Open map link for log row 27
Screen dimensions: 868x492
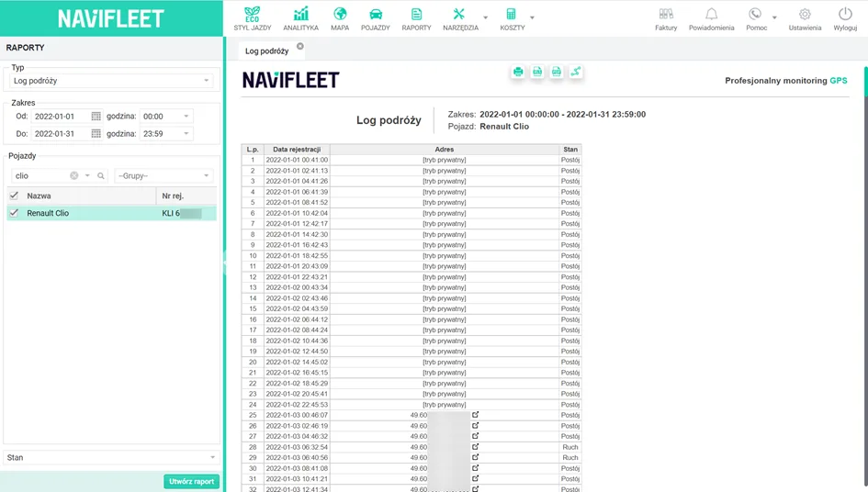tap(475, 436)
